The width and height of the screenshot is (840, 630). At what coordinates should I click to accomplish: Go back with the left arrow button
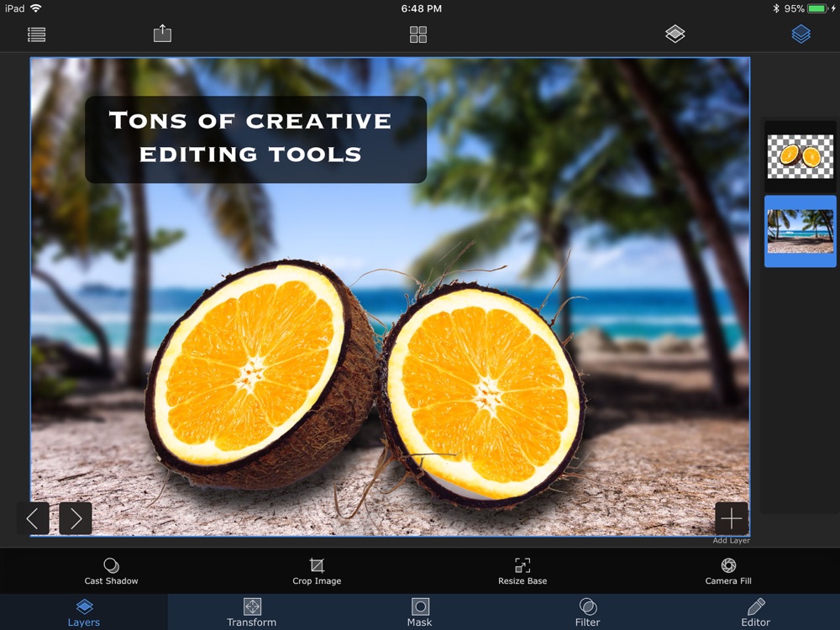[33, 518]
